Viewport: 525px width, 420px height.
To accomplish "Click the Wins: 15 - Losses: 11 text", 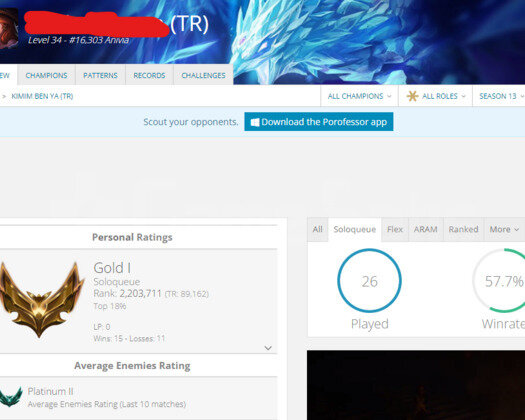I will (x=129, y=338).
